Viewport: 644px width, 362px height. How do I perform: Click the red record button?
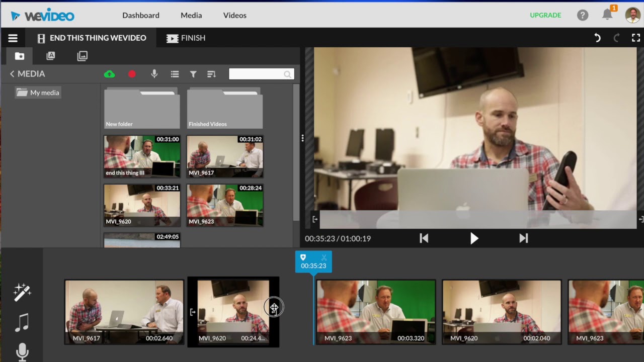click(x=132, y=74)
